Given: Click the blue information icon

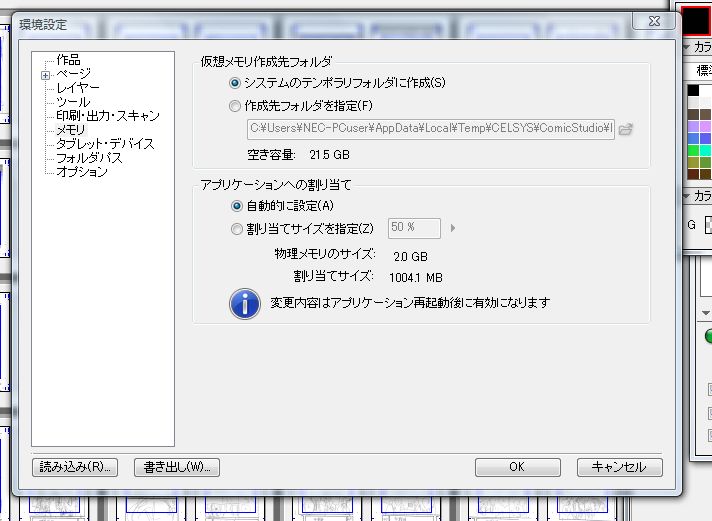Looking at the screenshot, I should pyautogui.click(x=245, y=304).
